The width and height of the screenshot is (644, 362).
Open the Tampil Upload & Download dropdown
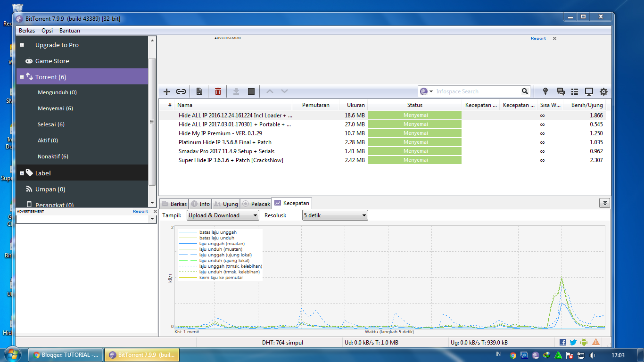(x=222, y=215)
